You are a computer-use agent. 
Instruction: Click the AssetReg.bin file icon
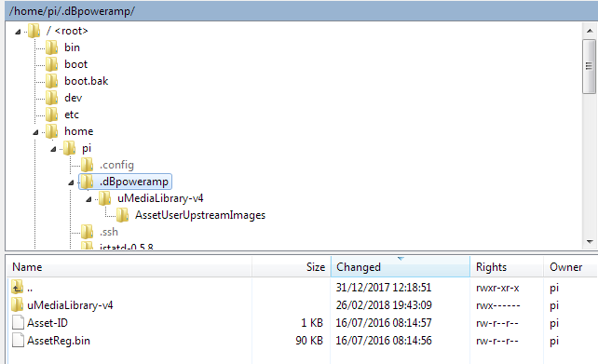tap(18, 340)
